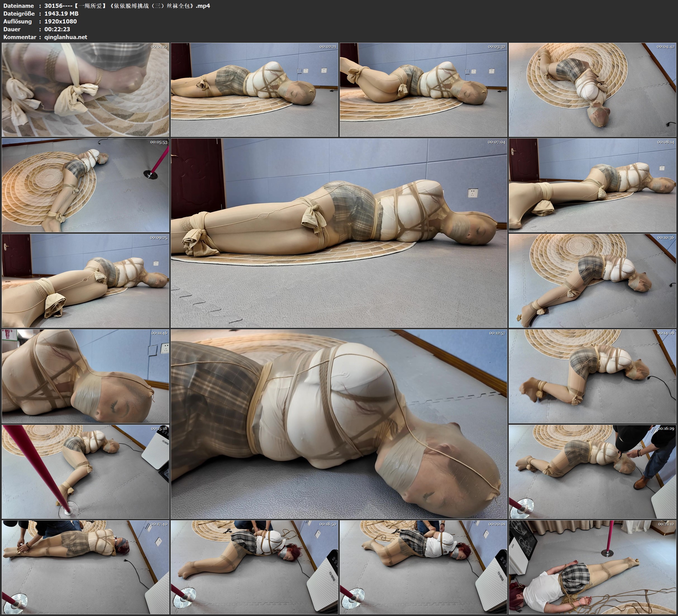This screenshot has height=616, width=678.
Task: Select the thumbnail marked 00:02:21
Action: pos(254,90)
